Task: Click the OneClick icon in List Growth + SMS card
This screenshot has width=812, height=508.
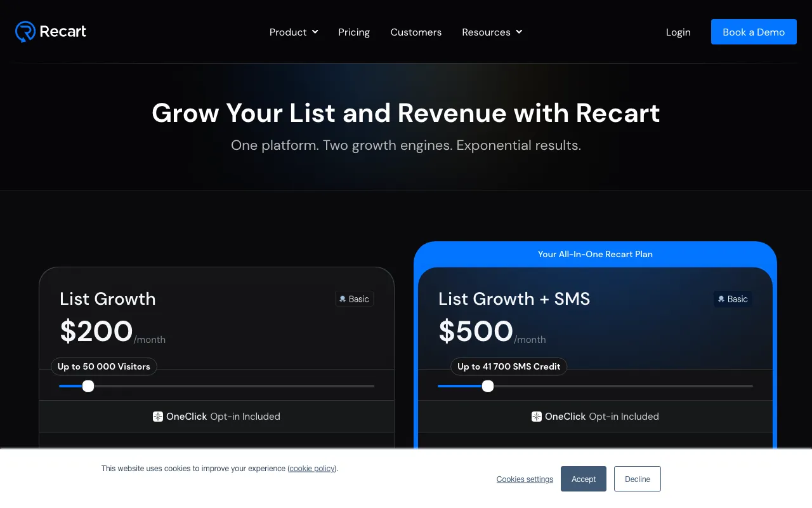Action: pyautogui.click(x=537, y=417)
